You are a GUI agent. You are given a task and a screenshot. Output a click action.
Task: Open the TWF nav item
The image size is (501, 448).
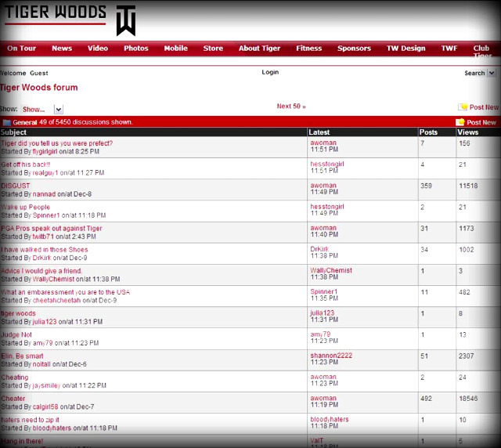coord(449,49)
